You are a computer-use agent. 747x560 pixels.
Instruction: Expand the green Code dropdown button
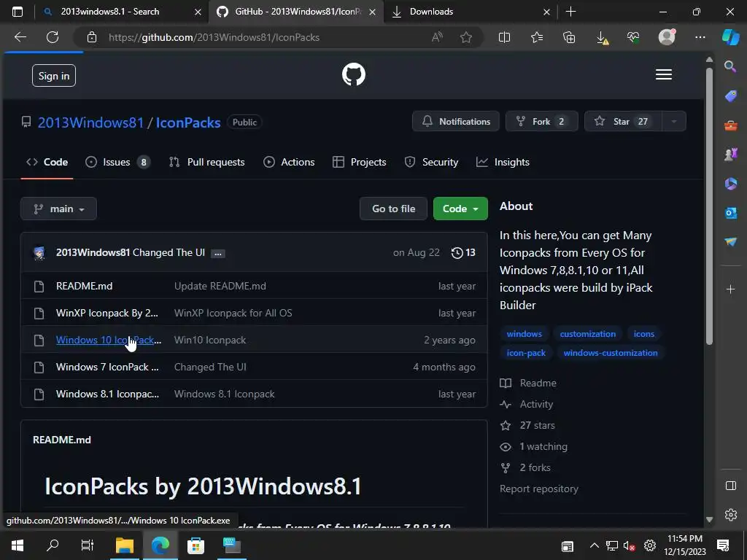coord(460,209)
